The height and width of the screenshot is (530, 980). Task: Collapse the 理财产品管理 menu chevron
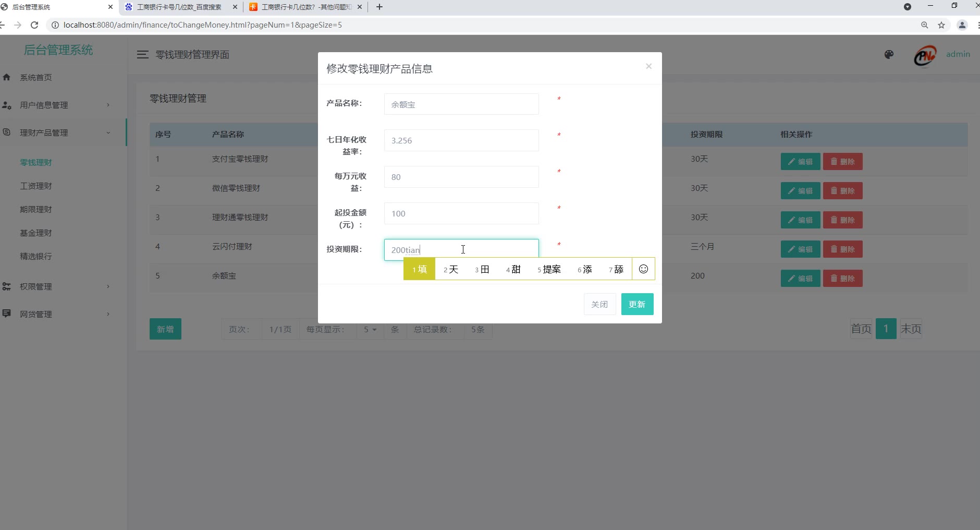(x=108, y=132)
